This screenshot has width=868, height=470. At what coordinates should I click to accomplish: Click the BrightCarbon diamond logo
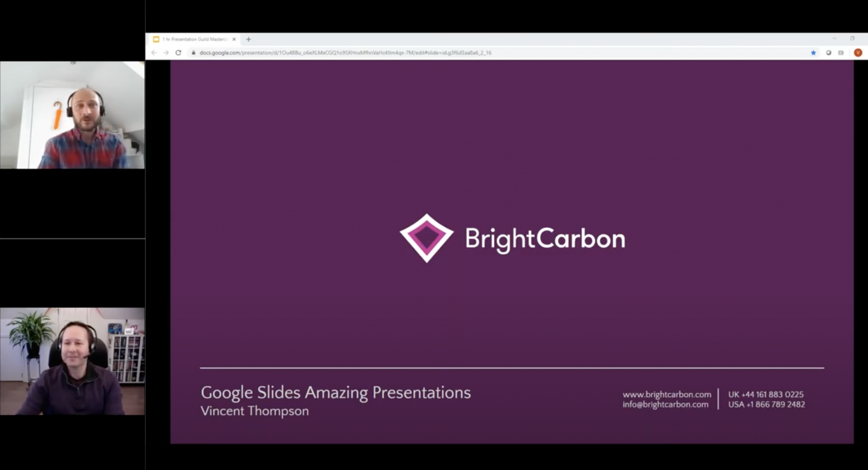(426, 238)
